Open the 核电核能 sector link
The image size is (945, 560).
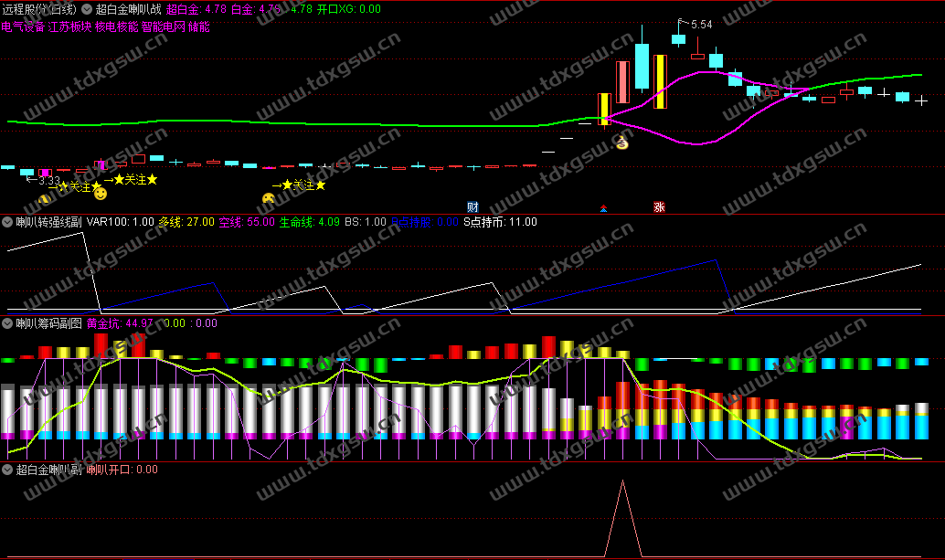(x=116, y=26)
